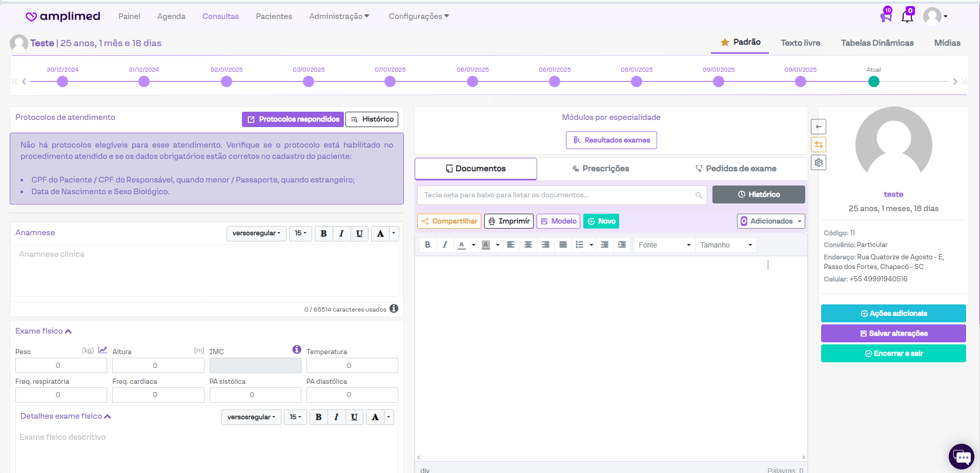980x473 pixels.
Task: Click the Salvar alterações button
Action: [x=893, y=334]
